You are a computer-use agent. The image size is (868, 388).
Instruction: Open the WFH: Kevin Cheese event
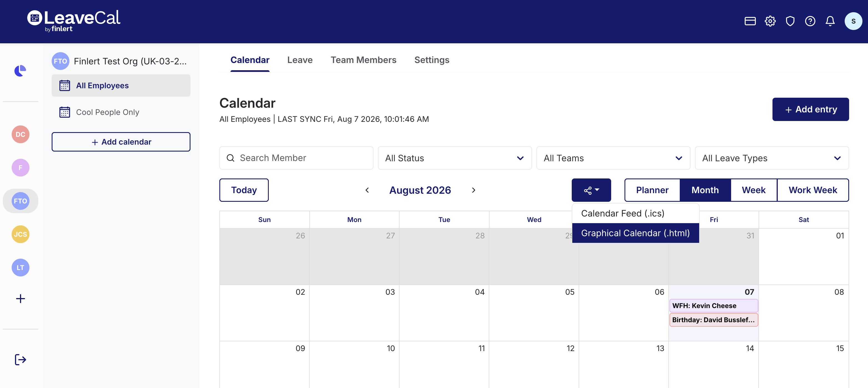pos(713,306)
